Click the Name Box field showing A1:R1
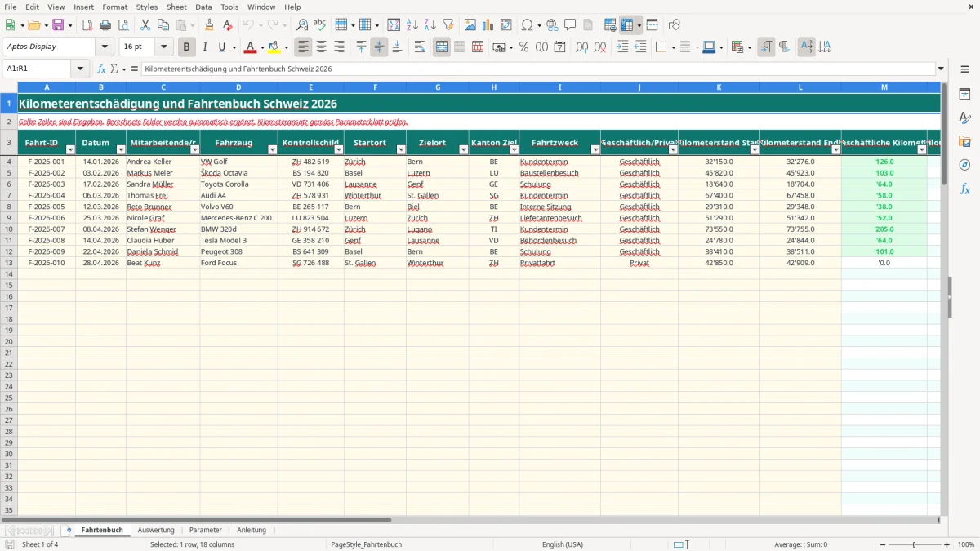This screenshot has height=551, width=980. click(x=38, y=69)
